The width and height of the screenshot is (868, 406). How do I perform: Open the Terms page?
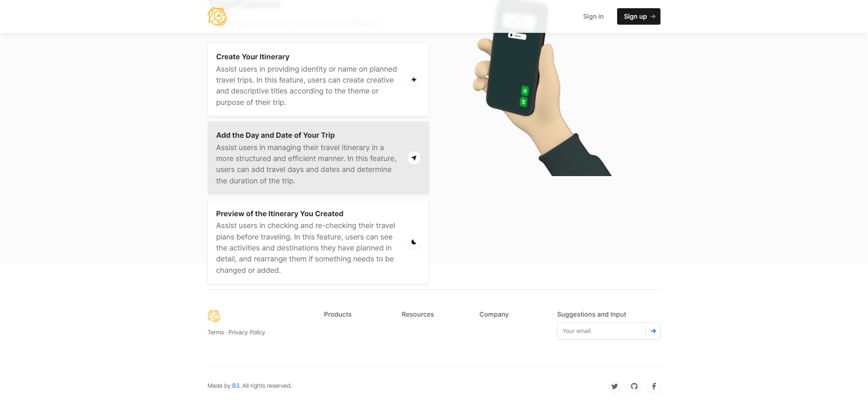tap(215, 332)
